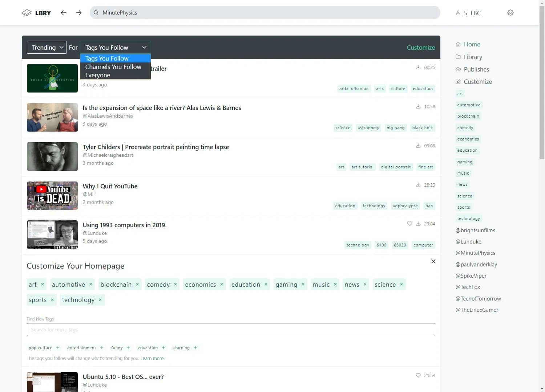This screenshot has width=545, height=392.
Task: Add the funny tag with plus
Action: click(x=128, y=348)
